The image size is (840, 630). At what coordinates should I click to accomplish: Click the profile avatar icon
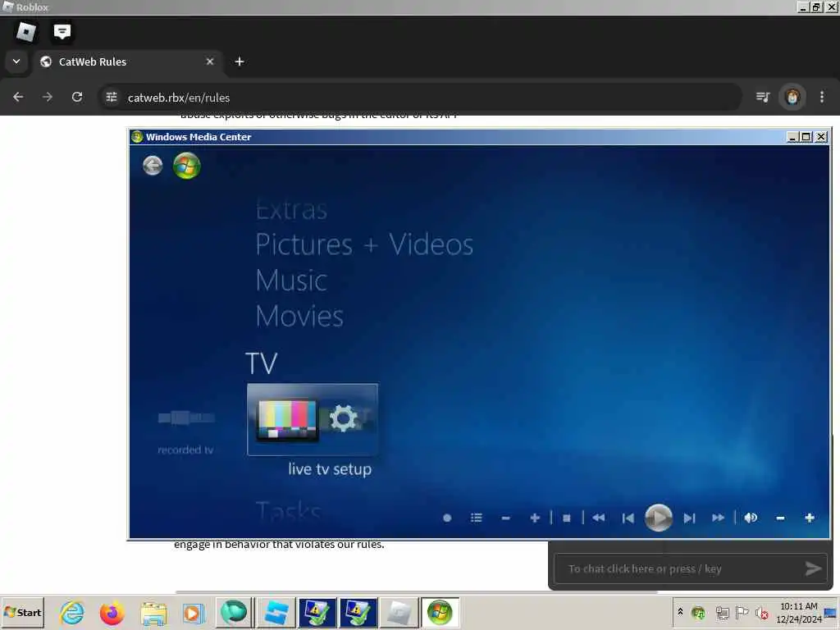click(792, 97)
